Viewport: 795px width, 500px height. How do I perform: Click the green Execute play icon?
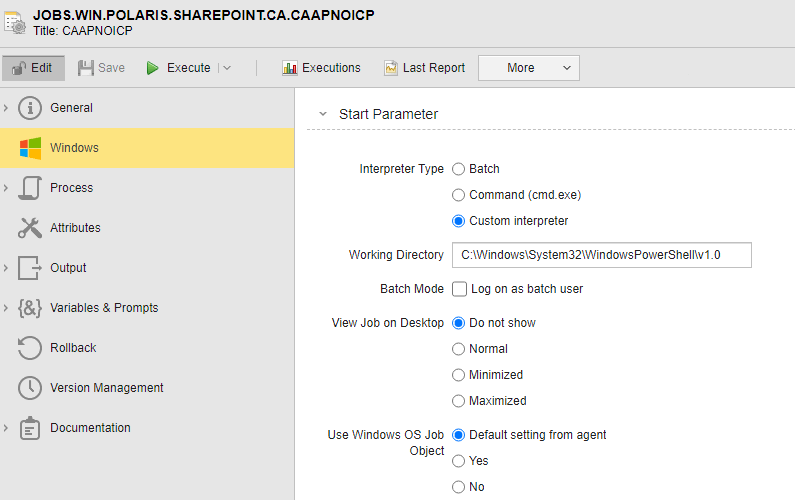point(152,68)
